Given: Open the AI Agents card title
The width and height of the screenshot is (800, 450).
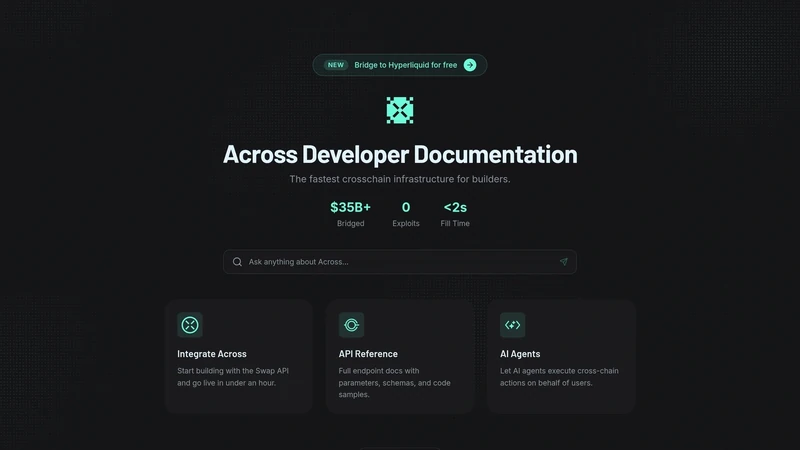Looking at the screenshot, I should pyautogui.click(x=520, y=354).
